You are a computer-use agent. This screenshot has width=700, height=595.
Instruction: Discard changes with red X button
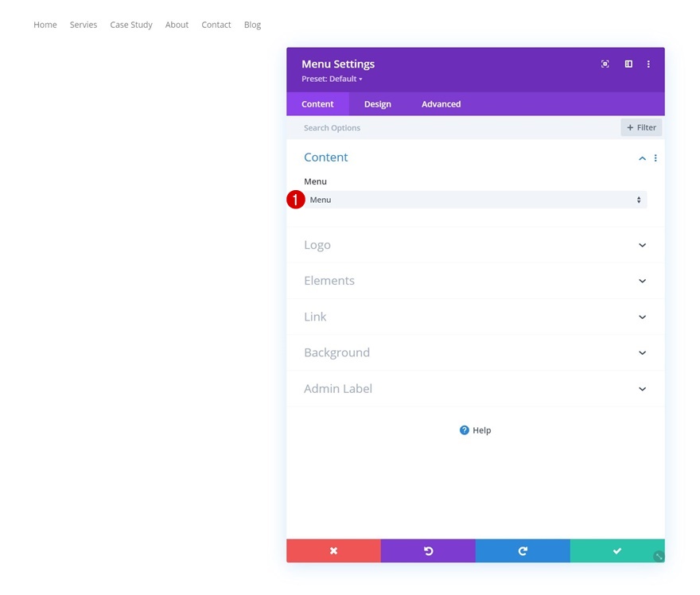point(333,550)
